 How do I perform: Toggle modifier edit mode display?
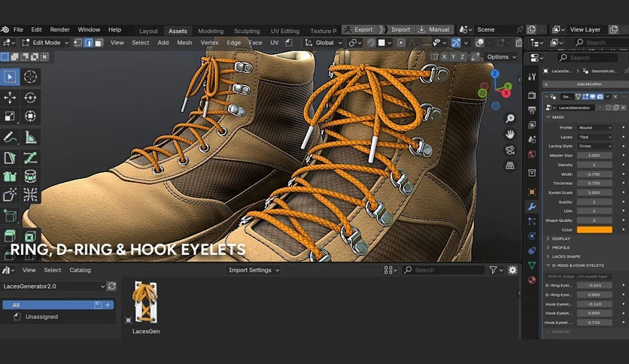click(585, 96)
